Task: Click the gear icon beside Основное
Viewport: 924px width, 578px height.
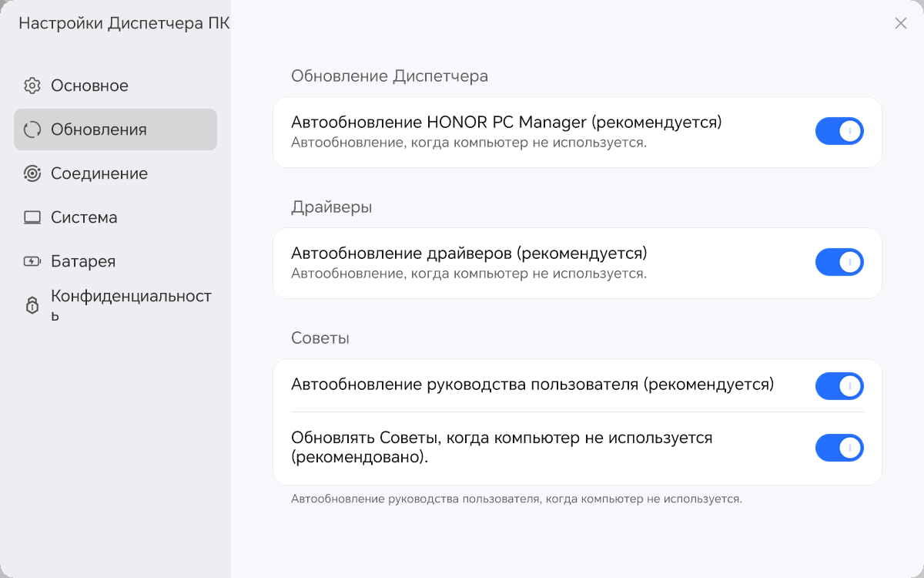Action: tap(32, 86)
